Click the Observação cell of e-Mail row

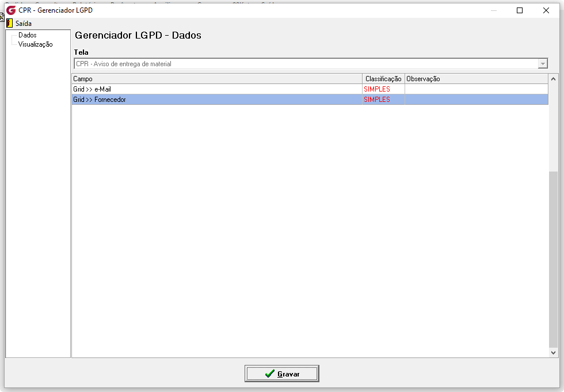[x=477, y=89]
